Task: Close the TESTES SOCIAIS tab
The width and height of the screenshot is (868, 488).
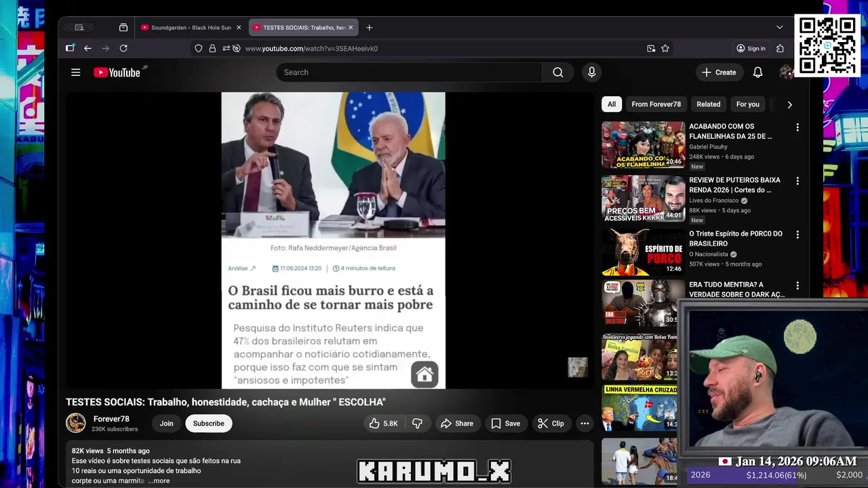Action: [x=351, y=28]
